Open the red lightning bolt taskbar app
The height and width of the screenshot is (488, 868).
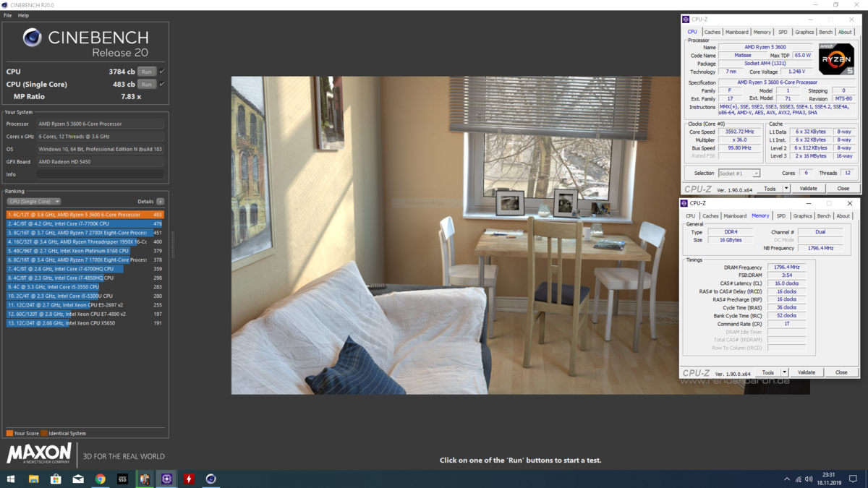click(189, 479)
